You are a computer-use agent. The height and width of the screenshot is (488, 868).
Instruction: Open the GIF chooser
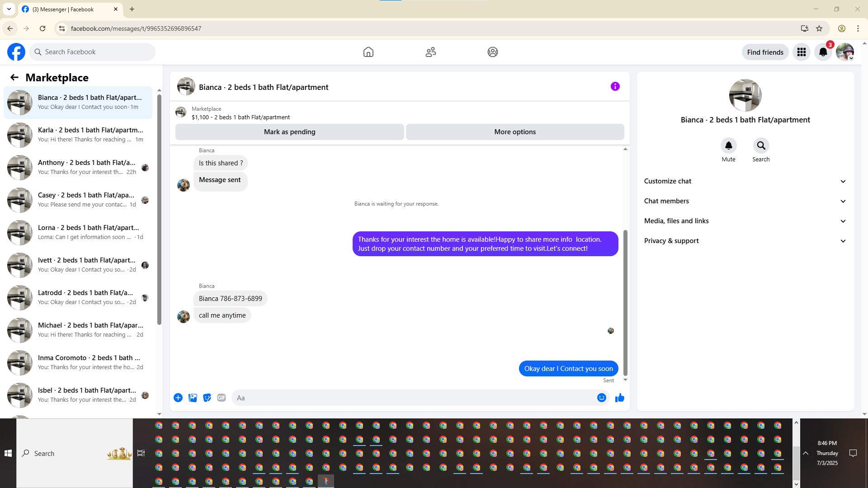221,398
